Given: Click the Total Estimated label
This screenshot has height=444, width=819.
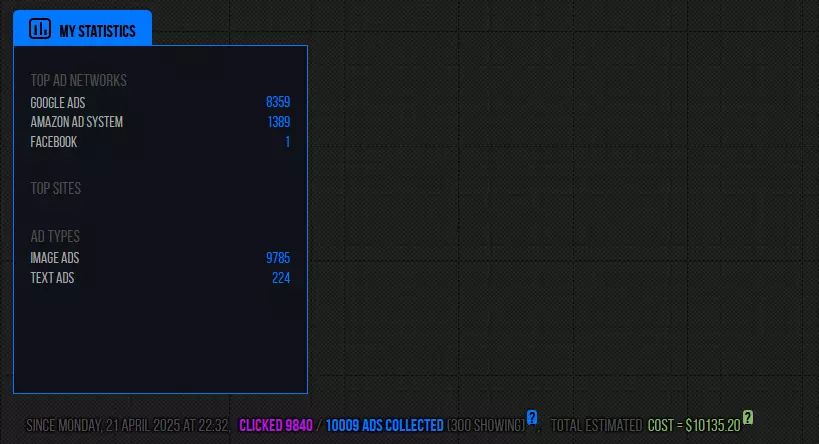Looking at the screenshot, I should [596, 425].
